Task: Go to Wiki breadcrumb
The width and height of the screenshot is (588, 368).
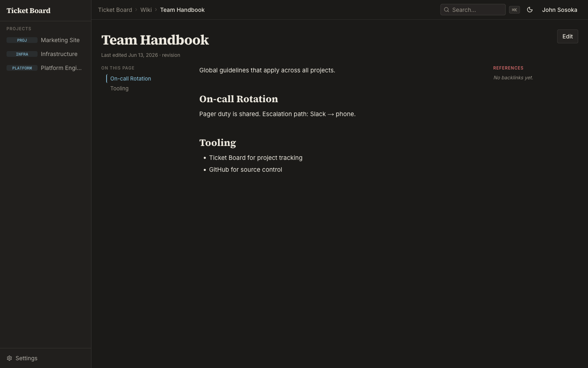Action: 146,10
